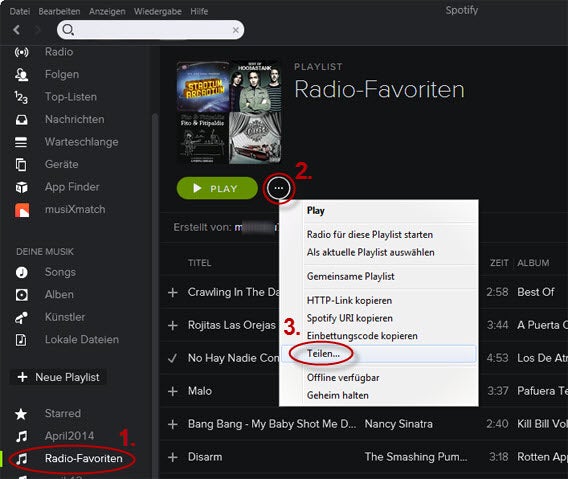Viewport: 568px width, 479px height.
Task: Sort by ALBUM column header
Action: [533, 263]
